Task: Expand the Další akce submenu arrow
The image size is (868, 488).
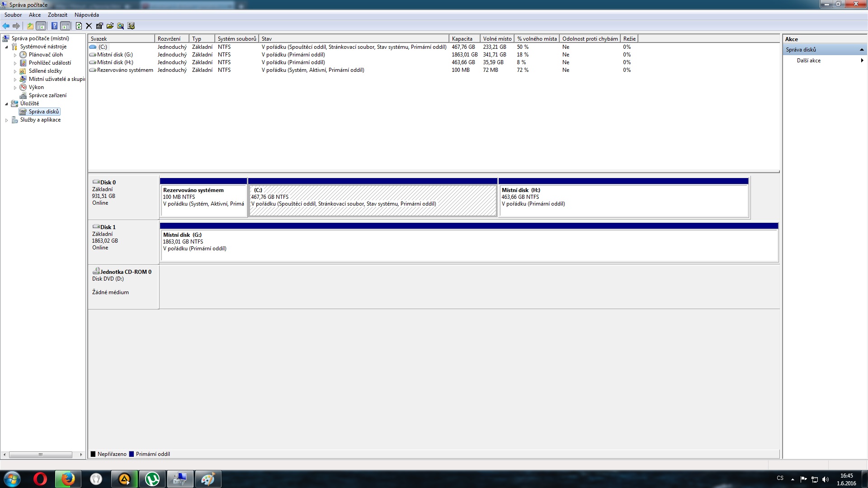Action: (x=862, y=61)
